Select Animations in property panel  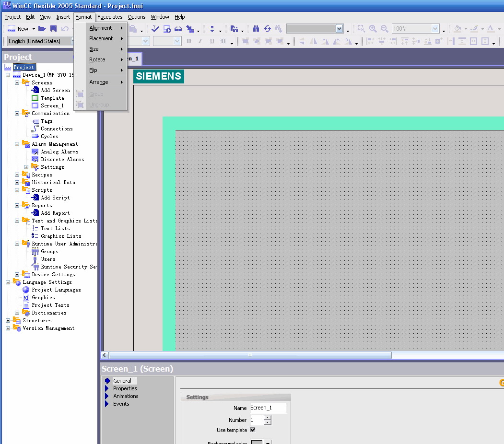point(126,396)
